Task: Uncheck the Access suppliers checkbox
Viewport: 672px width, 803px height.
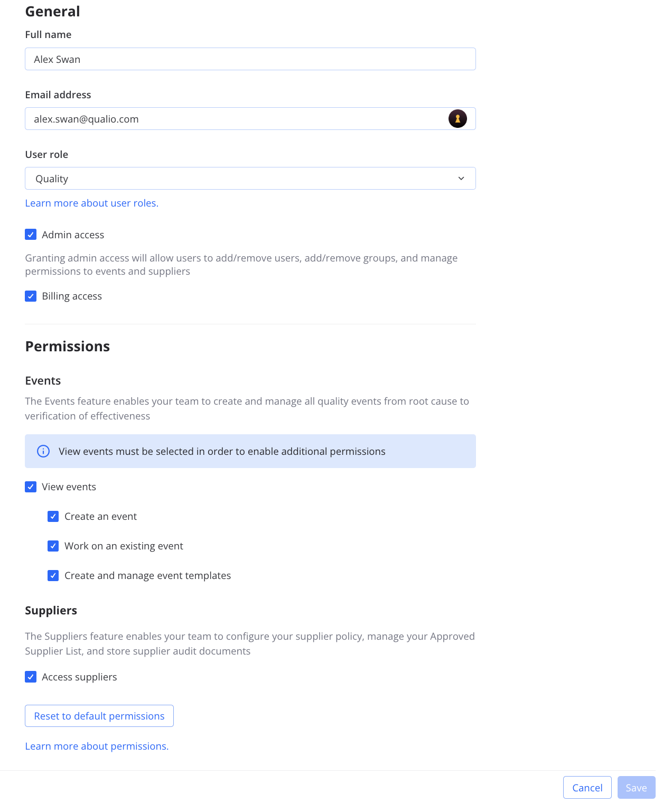Action: tap(31, 677)
